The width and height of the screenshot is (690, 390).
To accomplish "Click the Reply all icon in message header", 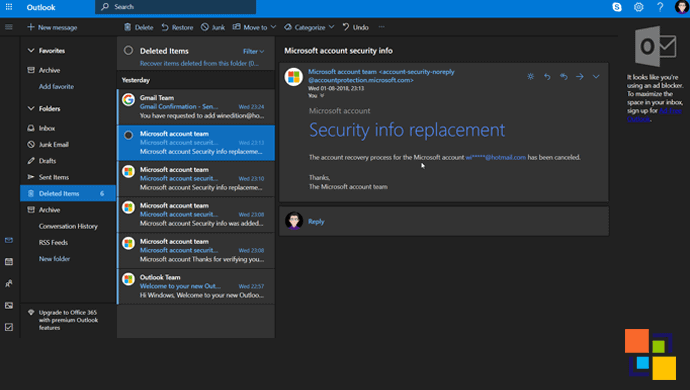I will point(563,77).
